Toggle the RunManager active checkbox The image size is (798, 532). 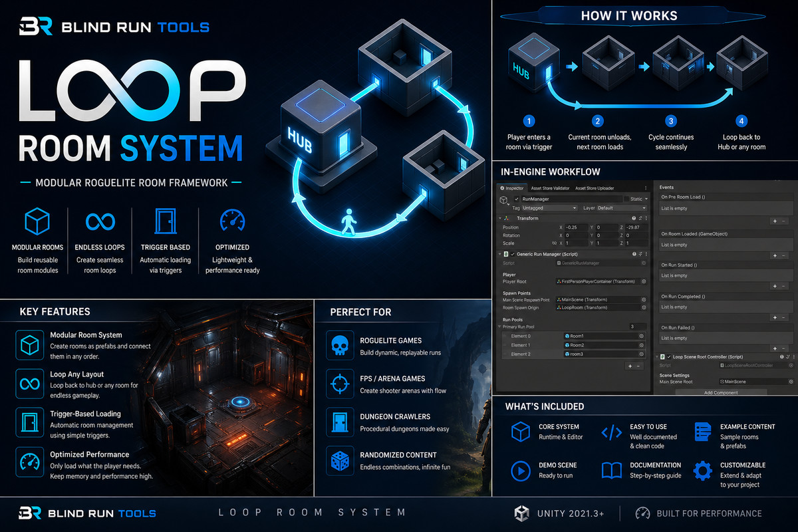pos(516,199)
